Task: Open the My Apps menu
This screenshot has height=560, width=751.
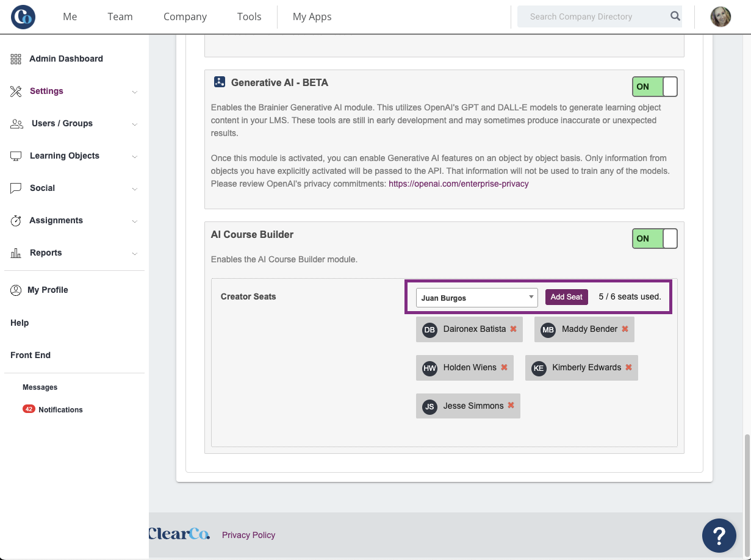Action: point(312,16)
